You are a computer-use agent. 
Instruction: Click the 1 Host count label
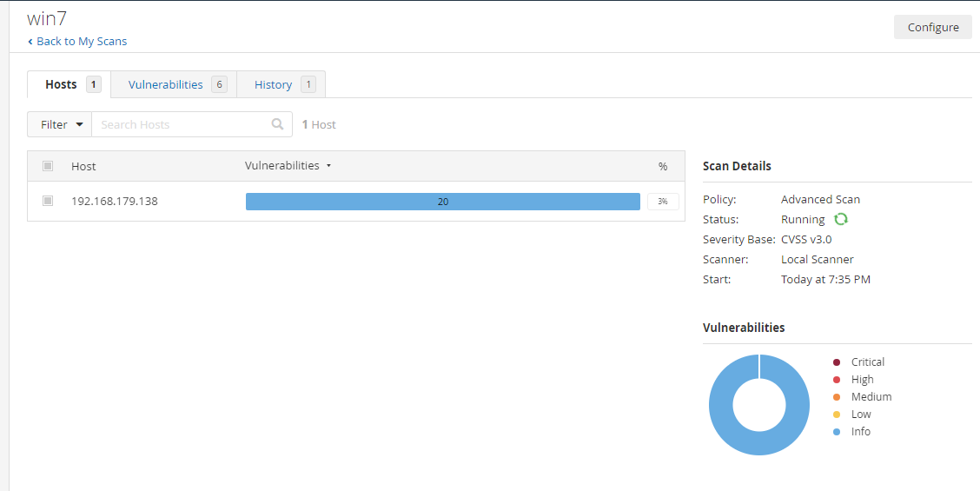[319, 124]
